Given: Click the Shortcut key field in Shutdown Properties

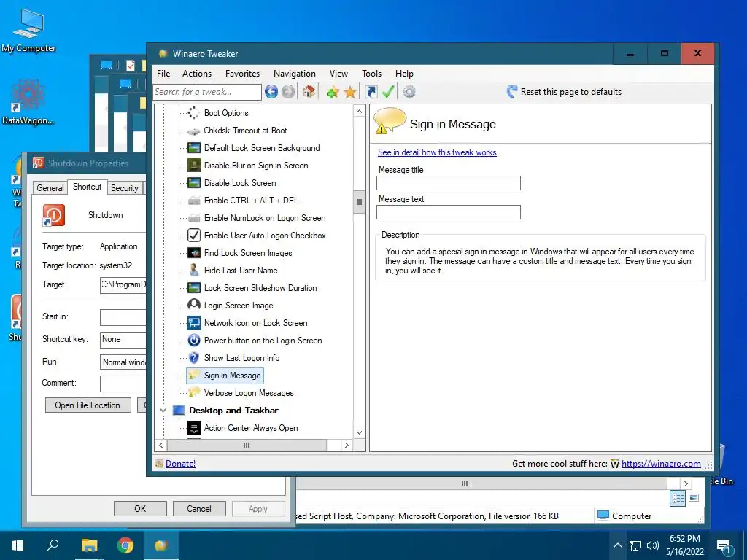Looking at the screenshot, I should pyautogui.click(x=123, y=339).
